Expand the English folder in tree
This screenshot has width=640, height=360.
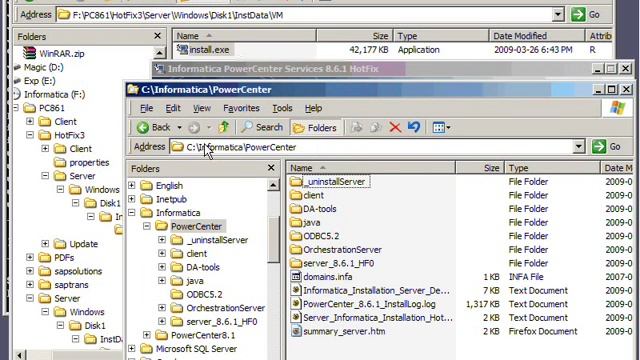coord(132,185)
